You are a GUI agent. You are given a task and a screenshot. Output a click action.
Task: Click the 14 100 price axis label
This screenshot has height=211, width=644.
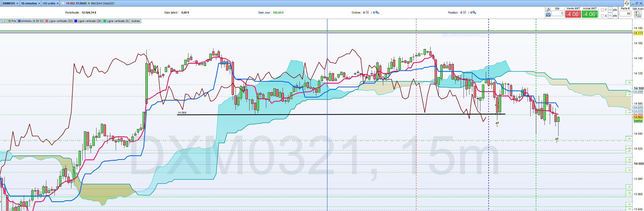click(639, 88)
